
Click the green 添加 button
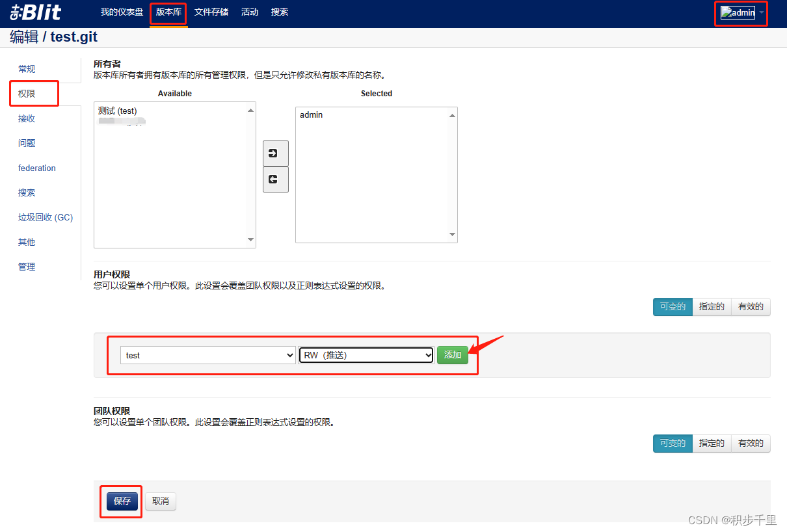(453, 355)
